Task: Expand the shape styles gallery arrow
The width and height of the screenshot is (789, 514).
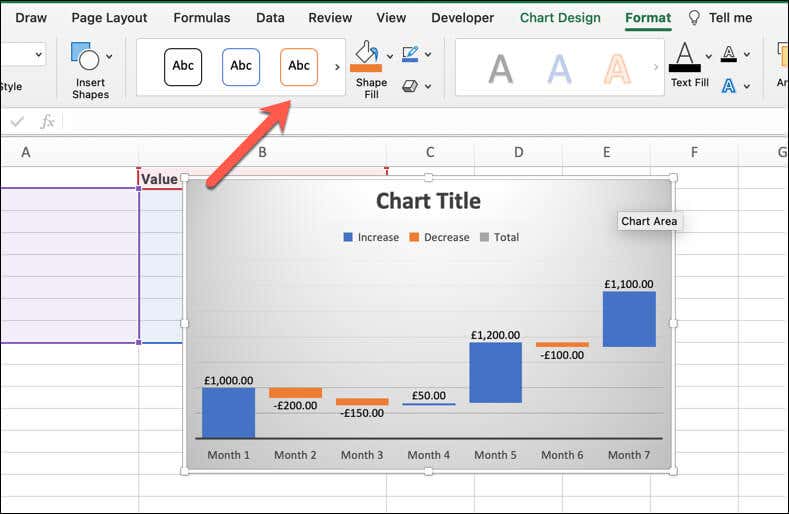Action: pyautogui.click(x=337, y=67)
